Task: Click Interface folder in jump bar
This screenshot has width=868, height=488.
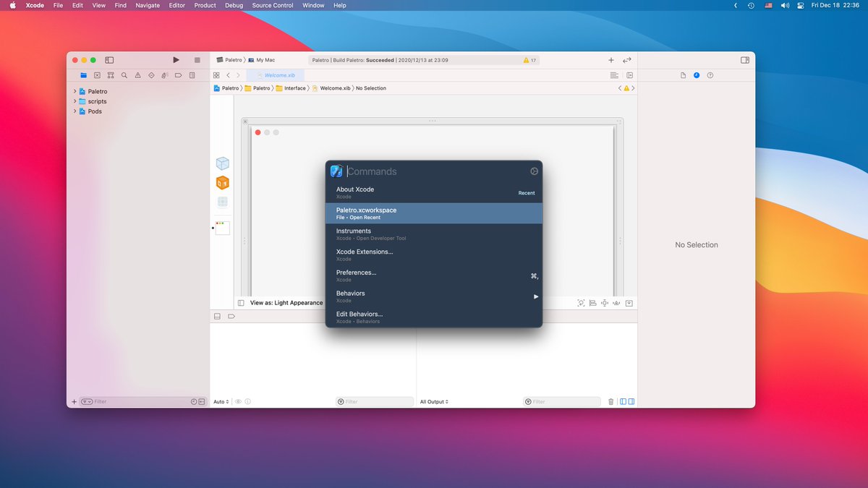Action: [x=291, y=88]
